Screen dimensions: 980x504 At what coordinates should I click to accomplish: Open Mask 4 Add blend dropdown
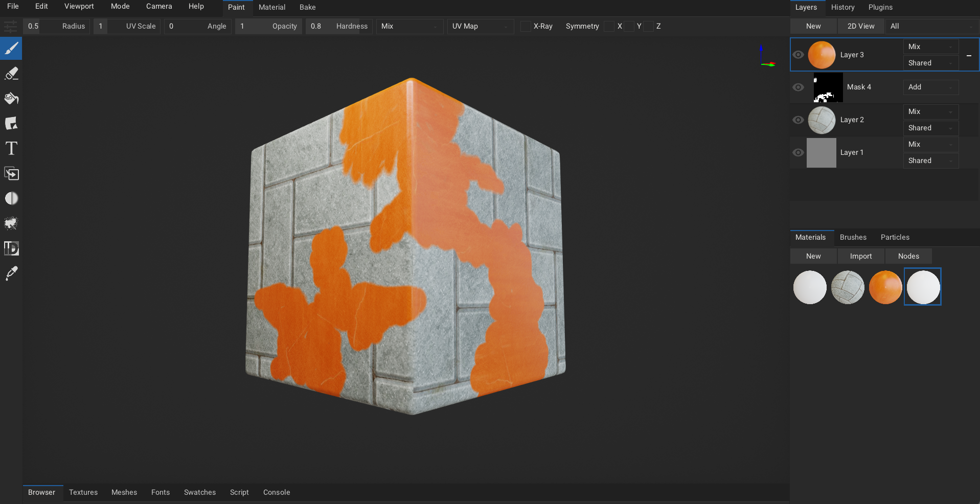[930, 87]
